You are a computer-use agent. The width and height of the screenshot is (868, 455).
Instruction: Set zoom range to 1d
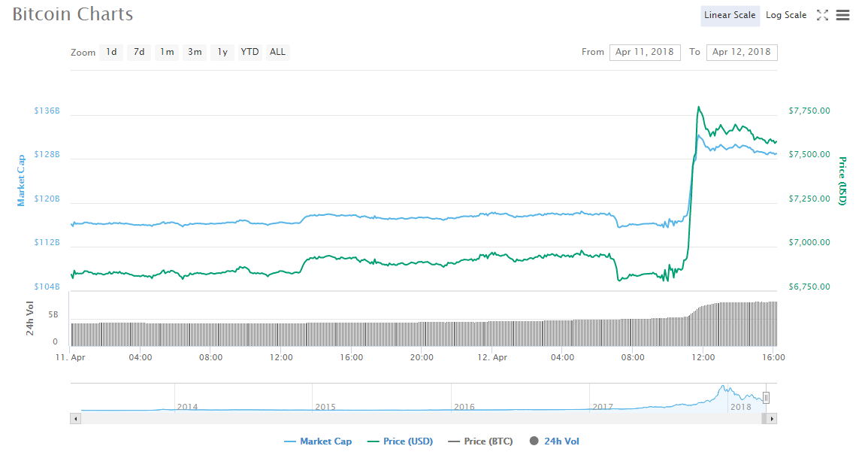point(111,52)
